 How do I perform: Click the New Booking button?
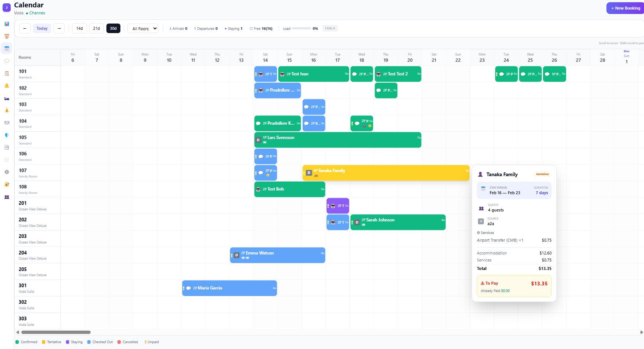625,8
